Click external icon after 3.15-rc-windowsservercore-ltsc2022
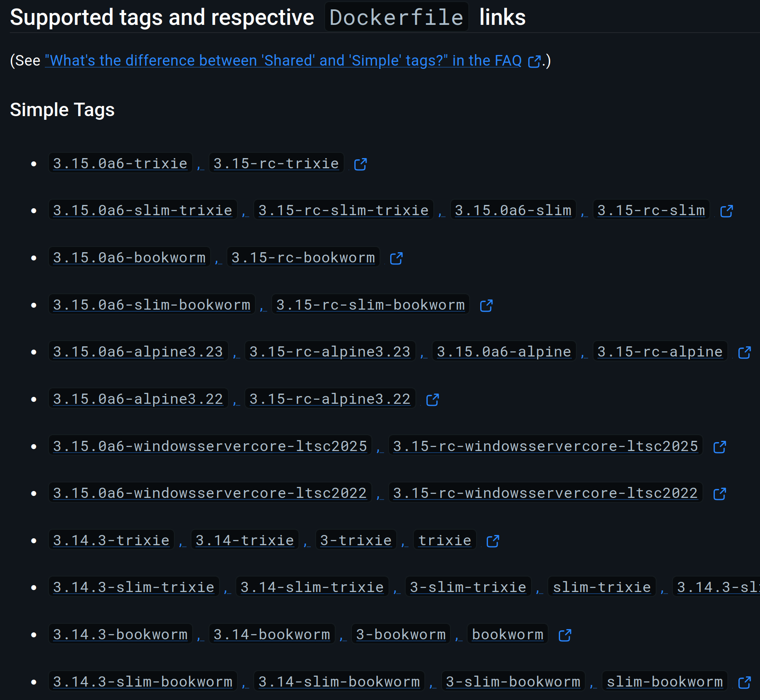The width and height of the screenshot is (760, 700). [x=720, y=494]
